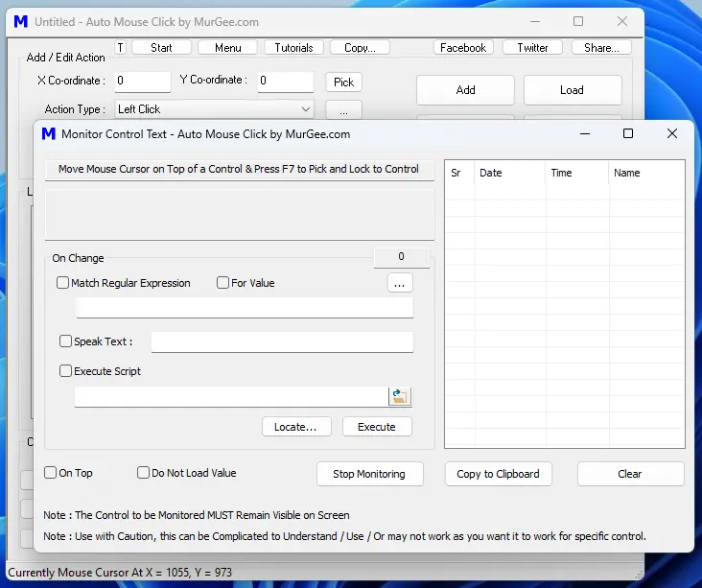Click the note about control remaining visible
702x588 pixels.
pos(197,515)
